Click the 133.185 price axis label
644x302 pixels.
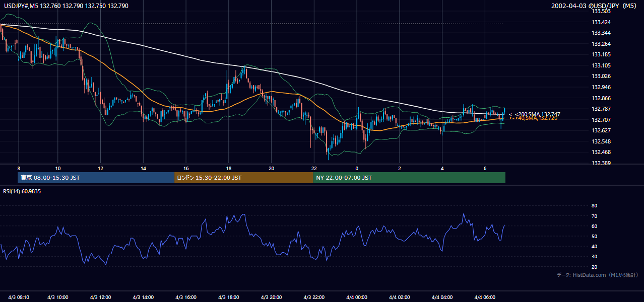(601, 54)
